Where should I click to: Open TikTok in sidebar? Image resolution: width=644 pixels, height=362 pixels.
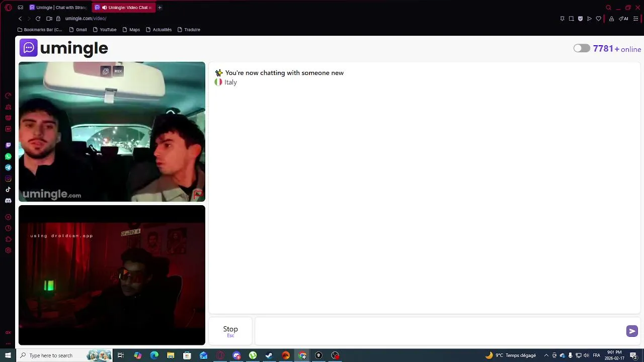(8, 190)
